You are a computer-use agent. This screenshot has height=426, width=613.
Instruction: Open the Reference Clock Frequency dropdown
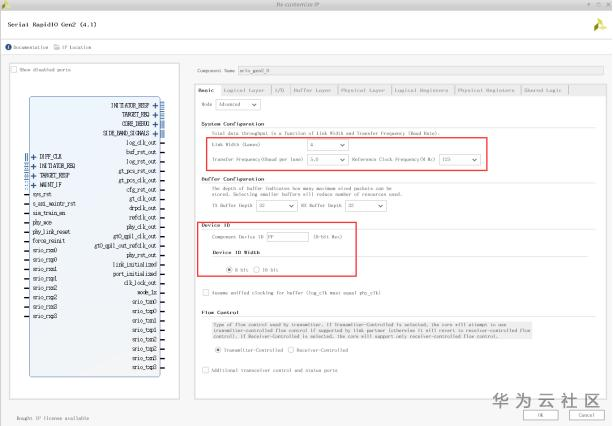click(460, 159)
